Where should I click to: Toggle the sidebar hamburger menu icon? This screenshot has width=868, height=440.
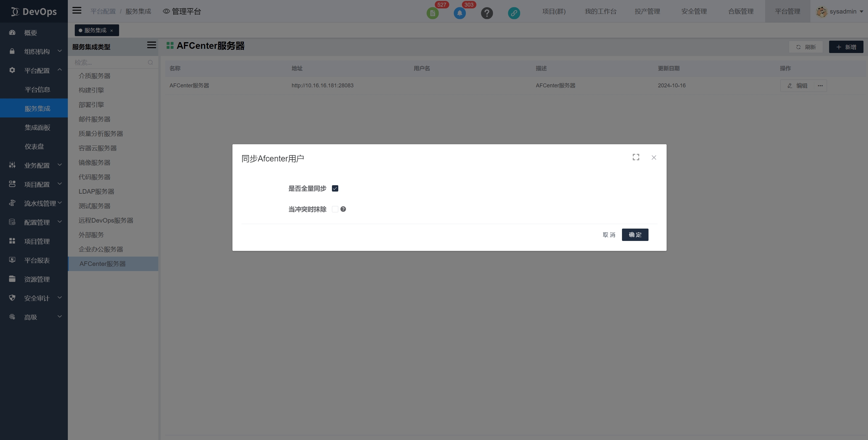coord(77,11)
